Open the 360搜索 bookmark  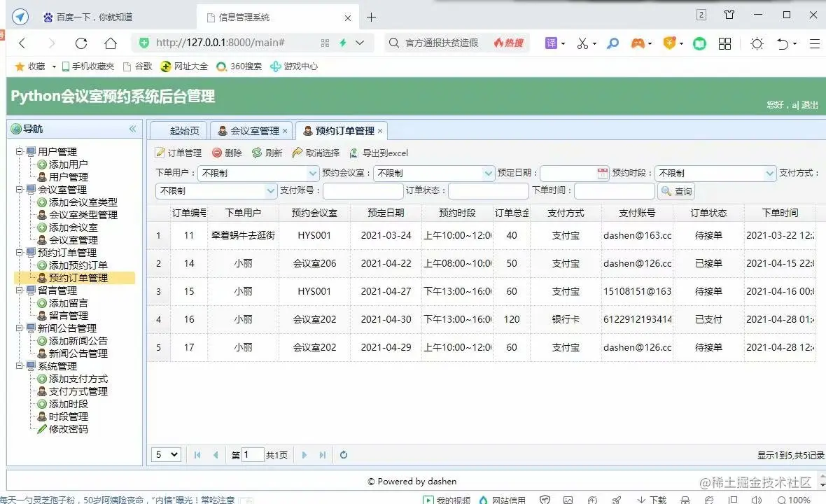point(239,66)
